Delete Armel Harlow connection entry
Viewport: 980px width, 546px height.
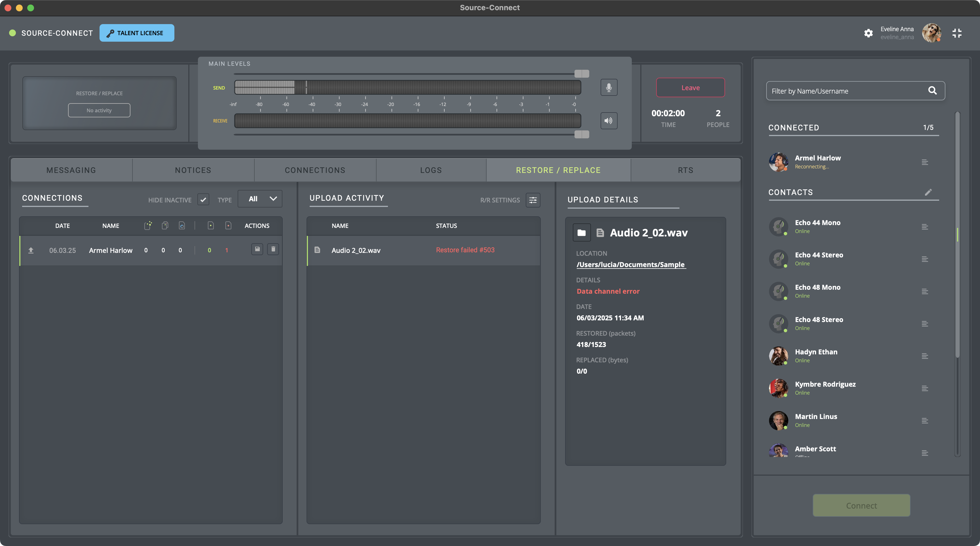click(x=273, y=249)
